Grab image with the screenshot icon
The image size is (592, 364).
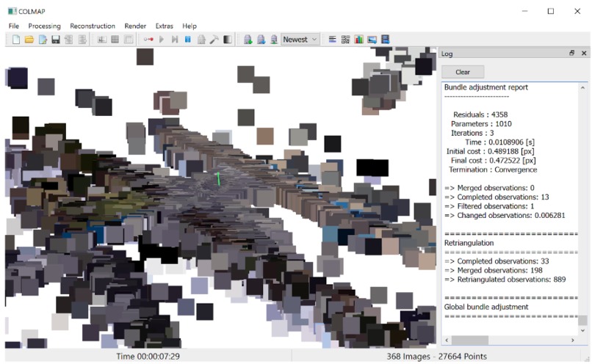[372, 39]
